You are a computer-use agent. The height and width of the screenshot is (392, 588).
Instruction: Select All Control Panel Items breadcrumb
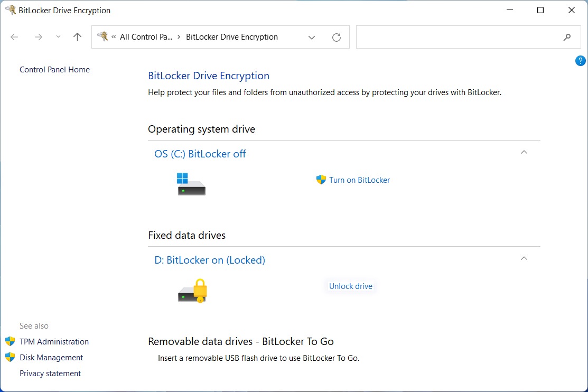point(146,37)
